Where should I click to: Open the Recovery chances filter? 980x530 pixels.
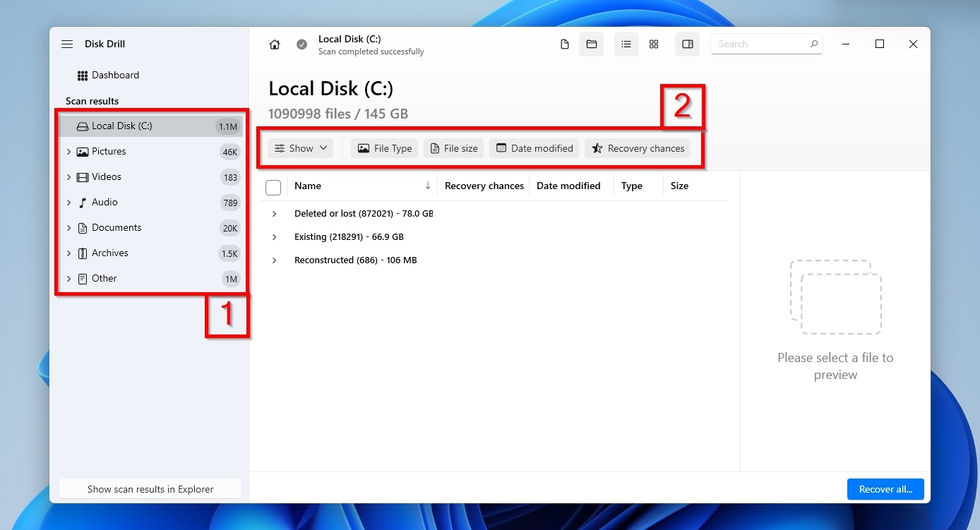point(638,148)
